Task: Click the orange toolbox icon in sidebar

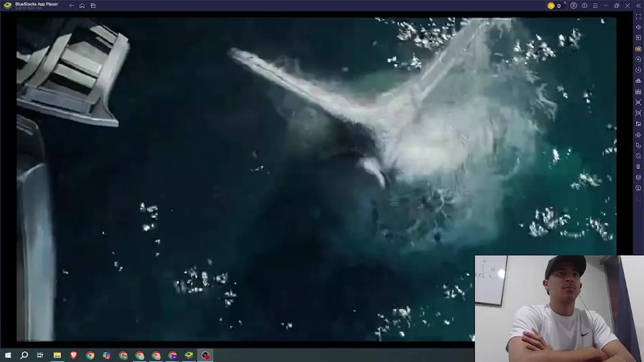Action: pyautogui.click(x=638, y=49)
